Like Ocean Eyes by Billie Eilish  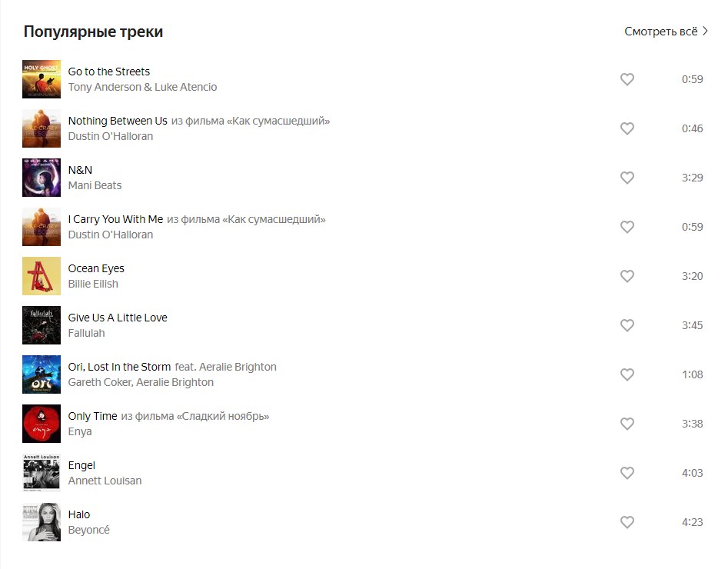[627, 276]
